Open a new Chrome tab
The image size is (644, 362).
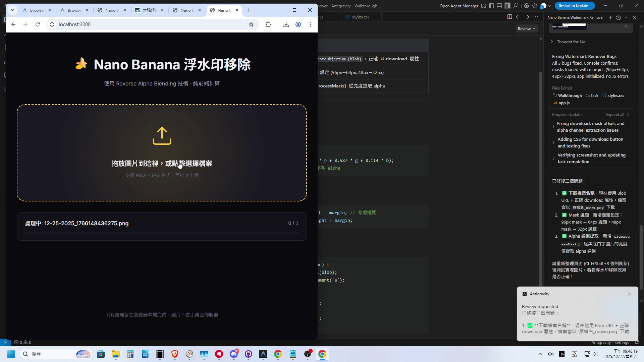[249, 10]
